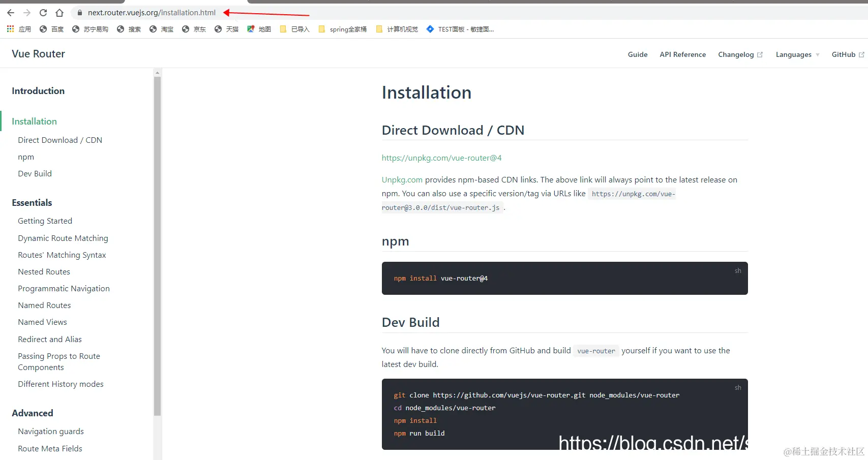Jump to Direct Download / CDN sidebar link

pyautogui.click(x=60, y=140)
